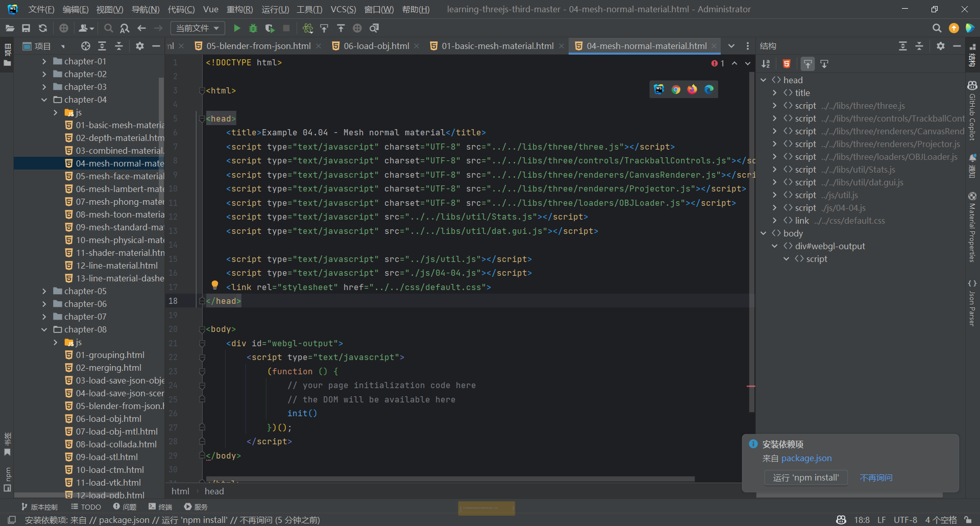The image size is (980, 526).
Task: Expand all nodes in the Structure panel
Action: [x=903, y=46]
